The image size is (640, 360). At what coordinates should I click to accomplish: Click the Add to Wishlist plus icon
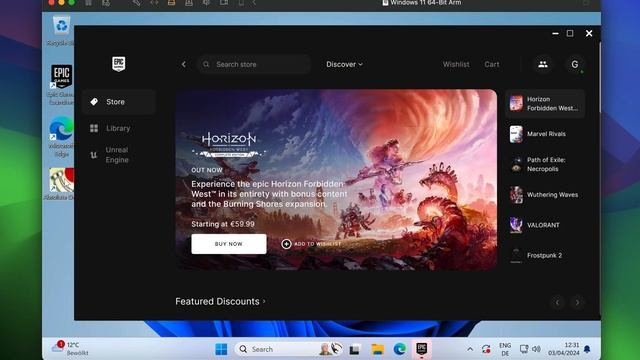coord(286,244)
